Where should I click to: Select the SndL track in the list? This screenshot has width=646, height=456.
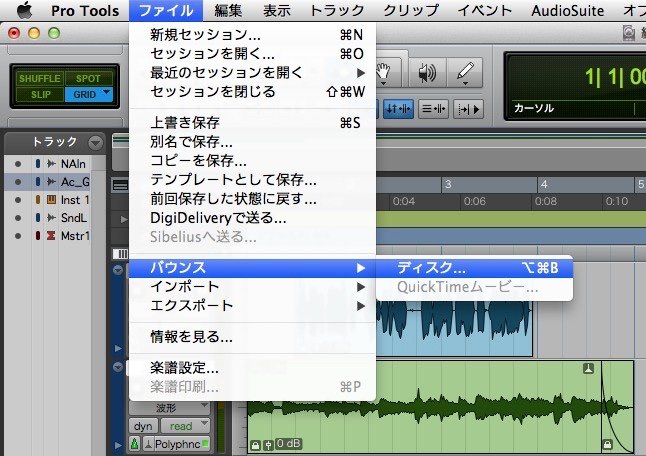coord(74,217)
